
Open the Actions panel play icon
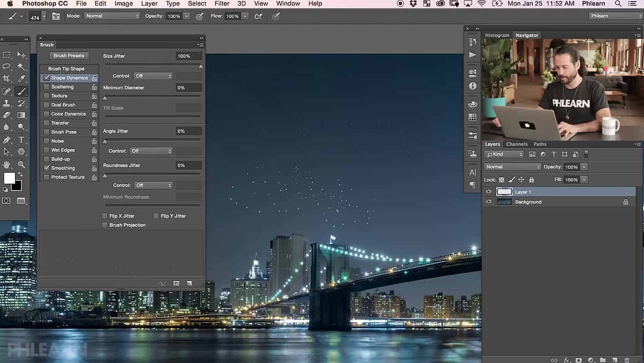(472, 55)
